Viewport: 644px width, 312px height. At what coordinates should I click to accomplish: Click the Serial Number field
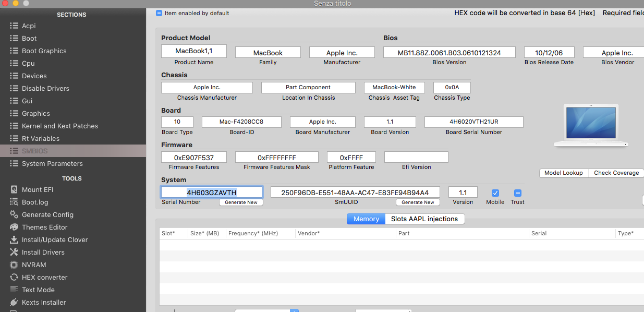(x=212, y=193)
